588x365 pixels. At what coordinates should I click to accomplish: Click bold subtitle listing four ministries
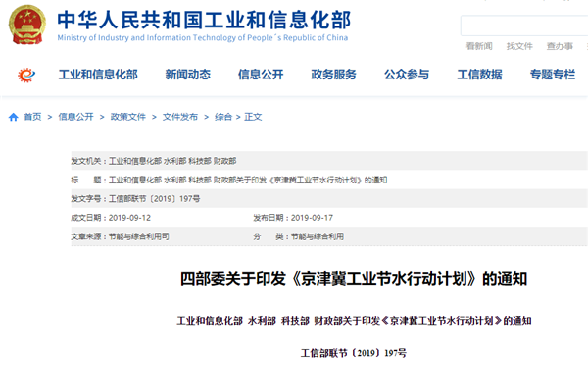pyautogui.click(x=354, y=321)
